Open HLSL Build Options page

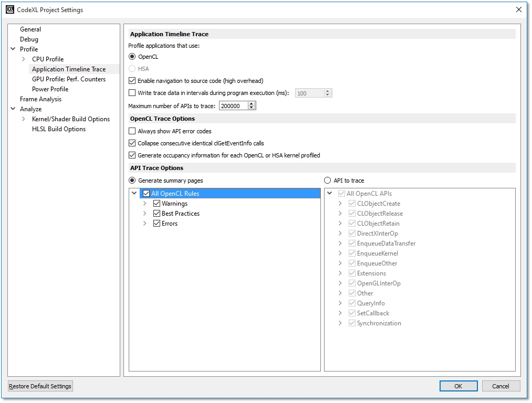(59, 129)
